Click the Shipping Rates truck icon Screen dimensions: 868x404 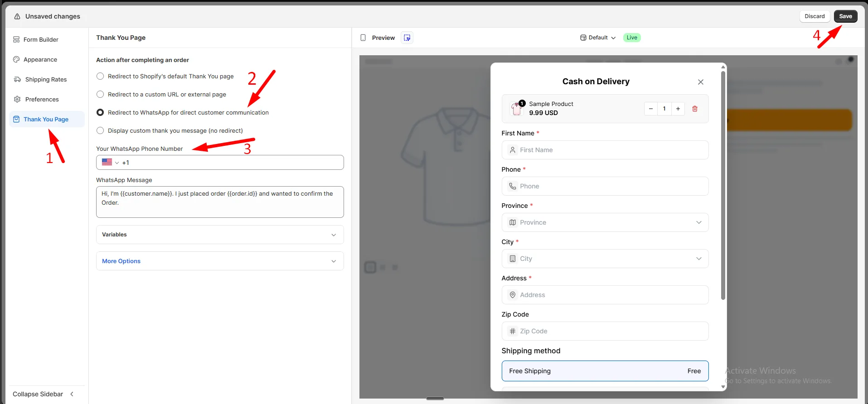click(17, 79)
